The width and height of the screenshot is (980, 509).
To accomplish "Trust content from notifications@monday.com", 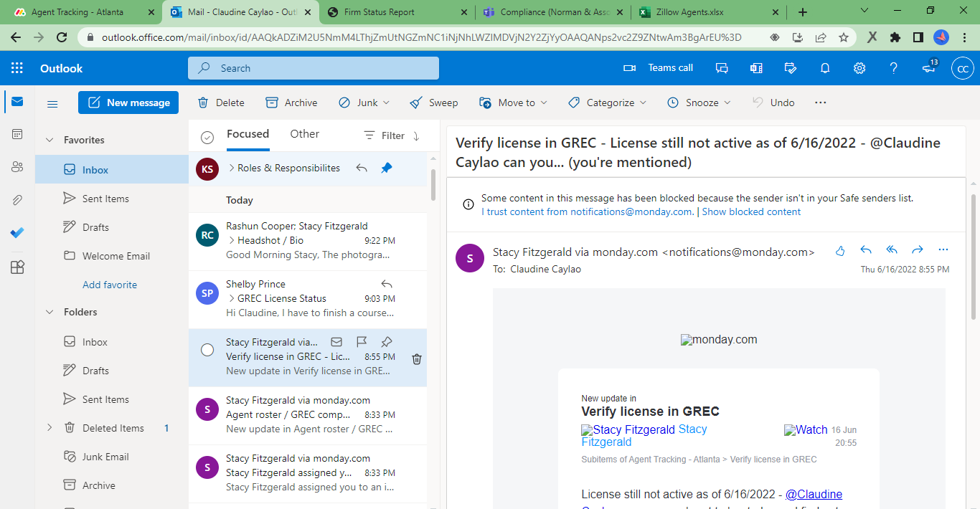I will pos(587,211).
